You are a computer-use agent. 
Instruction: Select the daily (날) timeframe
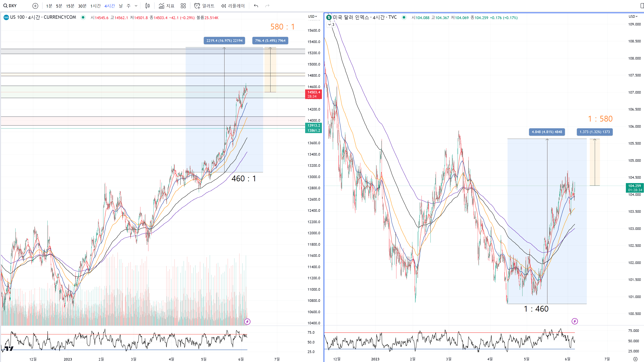(x=121, y=6)
